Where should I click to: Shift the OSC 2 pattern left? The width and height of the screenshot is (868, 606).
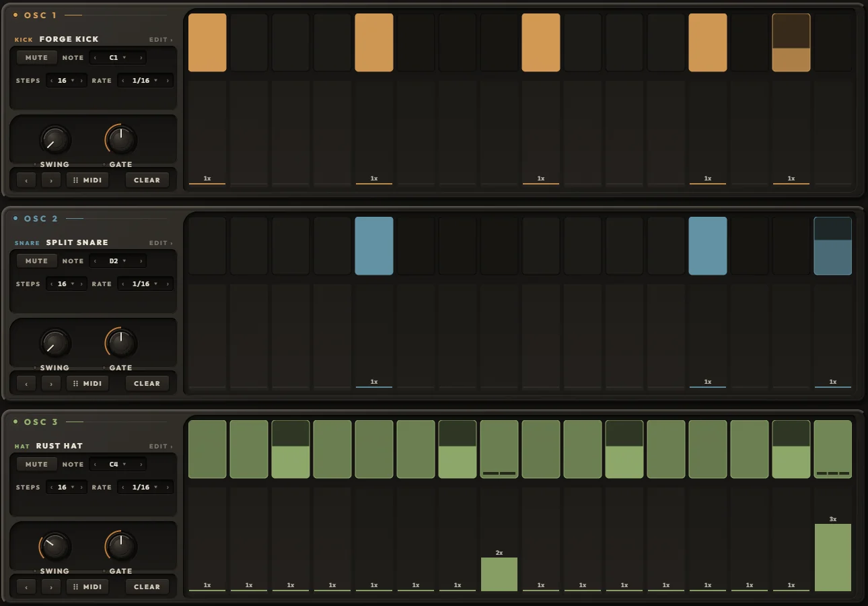click(26, 383)
